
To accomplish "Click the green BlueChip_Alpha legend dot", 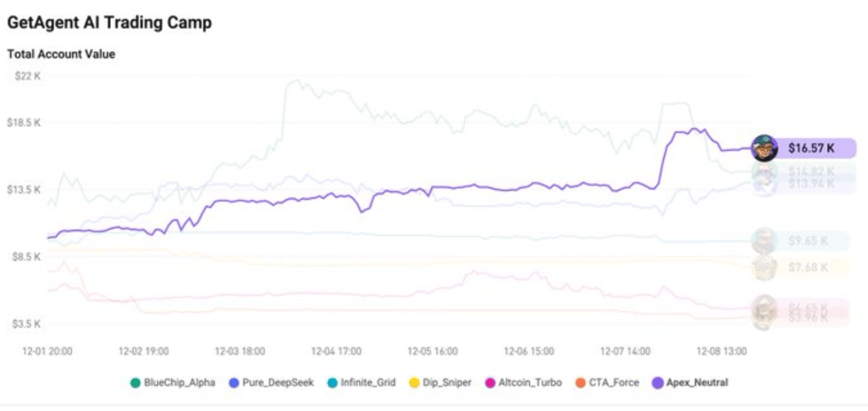I will click(135, 382).
